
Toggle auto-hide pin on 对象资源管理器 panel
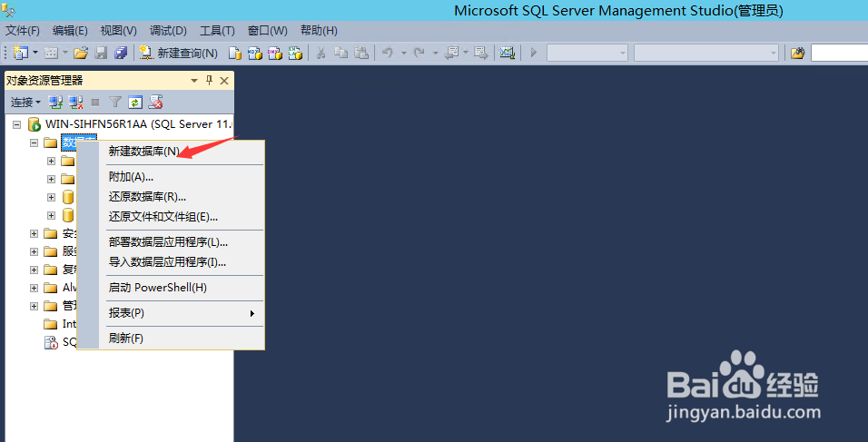click(209, 81)
